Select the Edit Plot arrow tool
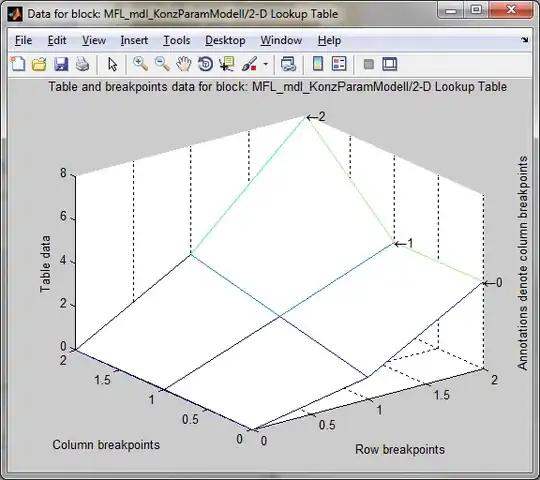540x480 pixels. 112,64
